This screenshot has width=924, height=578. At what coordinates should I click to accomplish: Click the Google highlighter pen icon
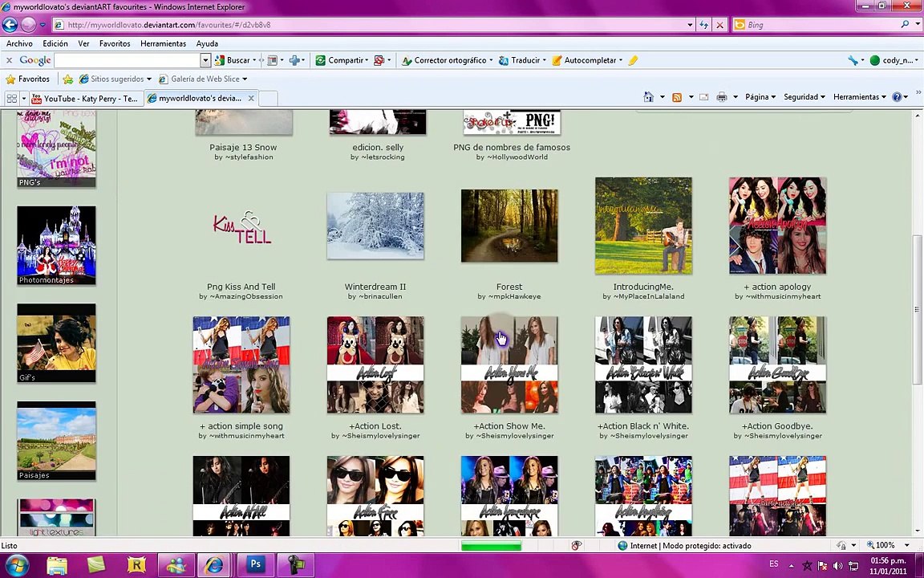[633, 60]
